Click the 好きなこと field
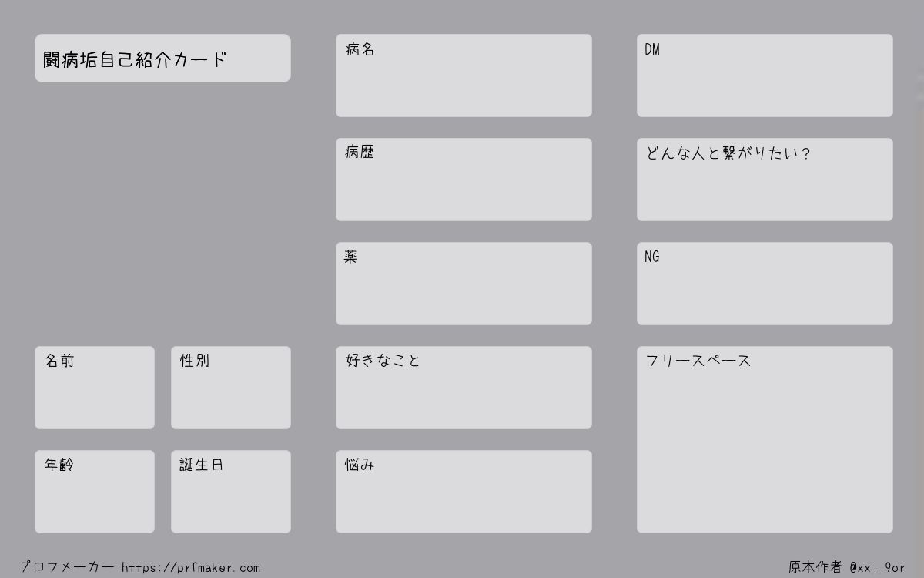Image resolution: width=924 pixels, height=578 pixels. point(464,388)
